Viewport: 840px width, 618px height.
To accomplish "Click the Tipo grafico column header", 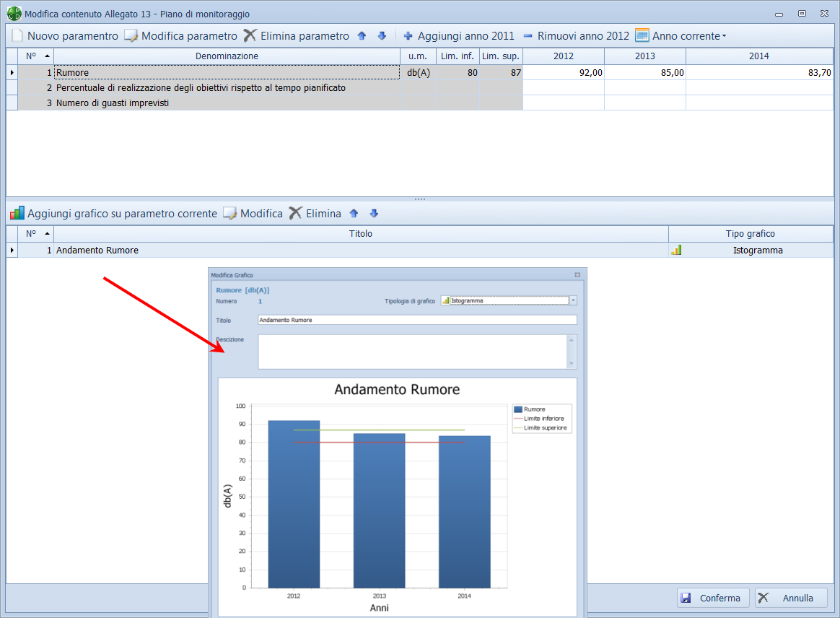I will click(x=750, y=234).
